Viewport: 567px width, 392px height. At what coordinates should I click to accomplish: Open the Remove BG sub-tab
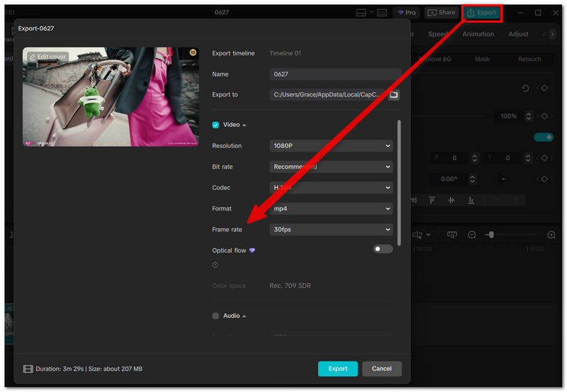pos(435,60)
